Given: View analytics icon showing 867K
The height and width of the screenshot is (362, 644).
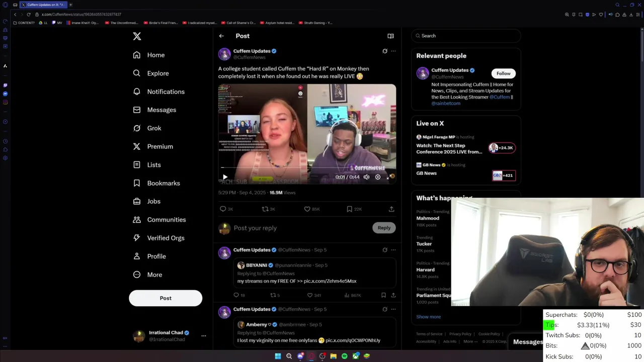Looking at the screenshot, I should pos(353,295).
